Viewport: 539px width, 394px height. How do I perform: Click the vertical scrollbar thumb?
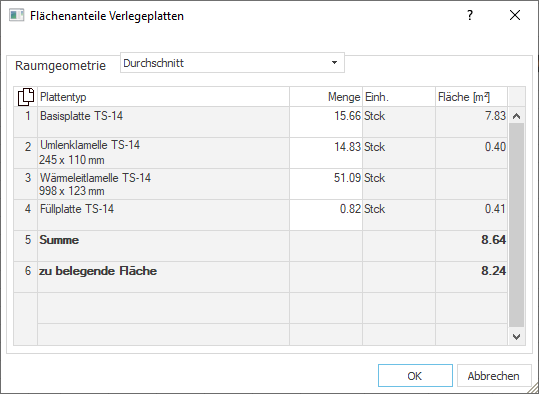(516, 225)
